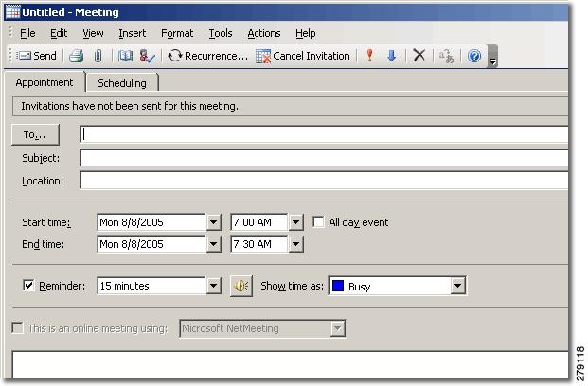
Task: Switch to the Appointment tab
Action: 45,82
